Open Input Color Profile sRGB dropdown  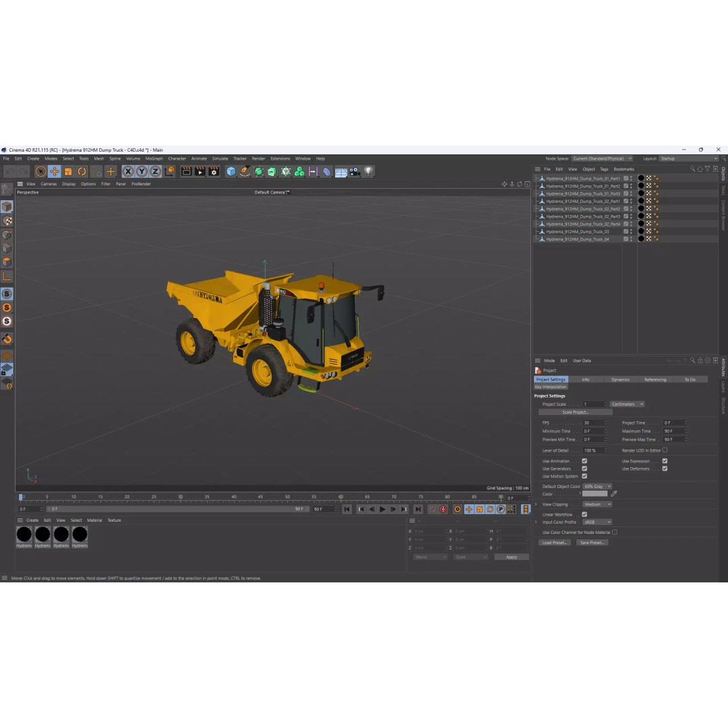click(597, 522)
